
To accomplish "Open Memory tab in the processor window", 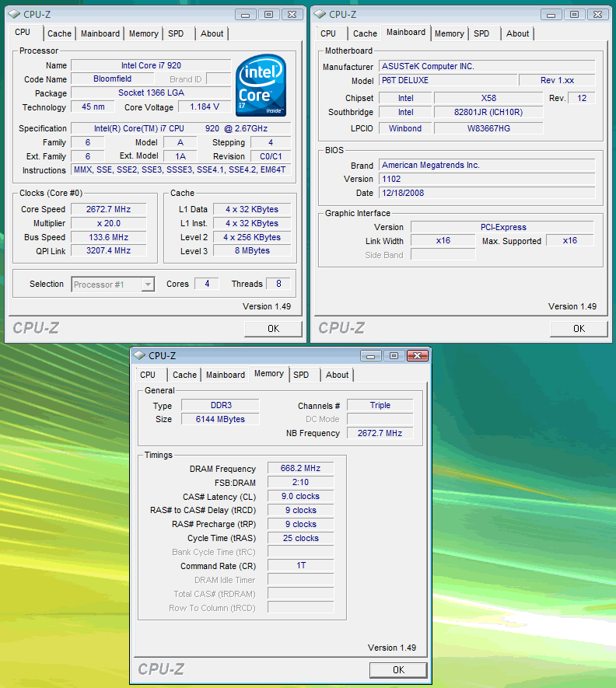I will (144, 33).
